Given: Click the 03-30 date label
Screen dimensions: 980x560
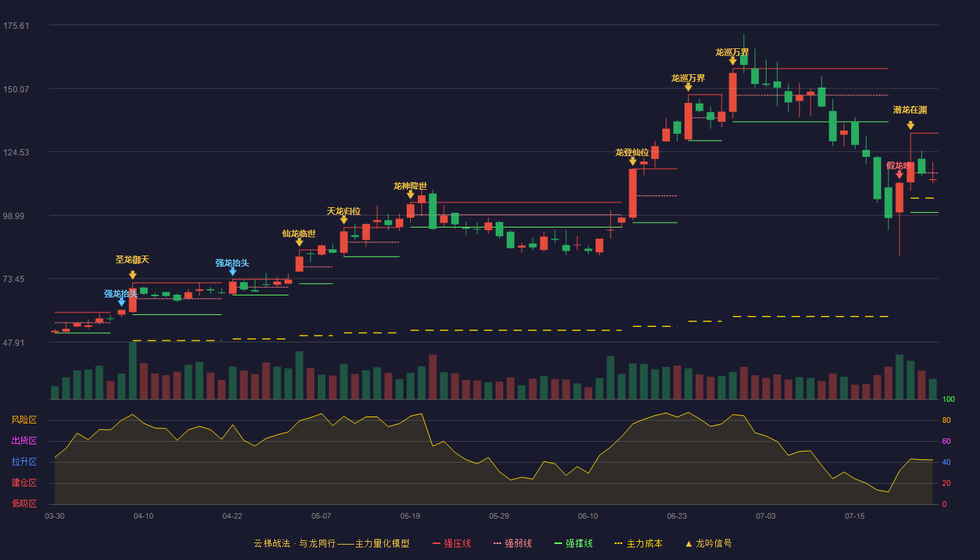Looking at the screenshot, I should click(55, 516).
